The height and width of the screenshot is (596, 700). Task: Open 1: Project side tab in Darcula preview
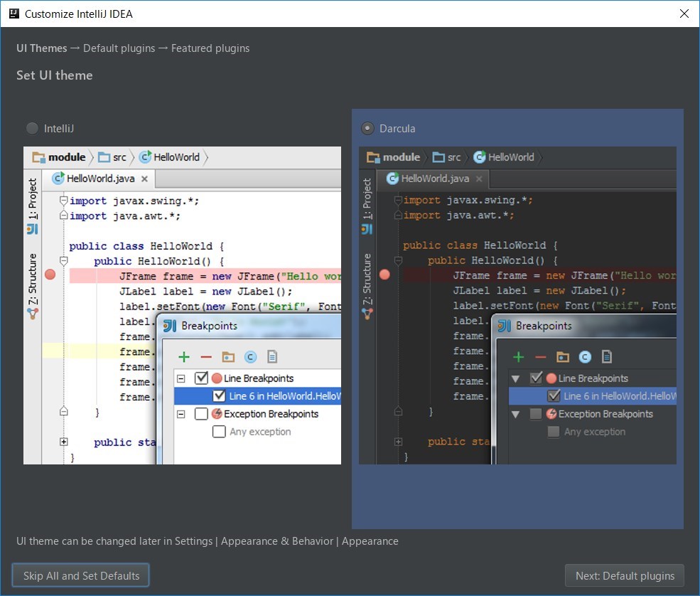pos(367,198)
